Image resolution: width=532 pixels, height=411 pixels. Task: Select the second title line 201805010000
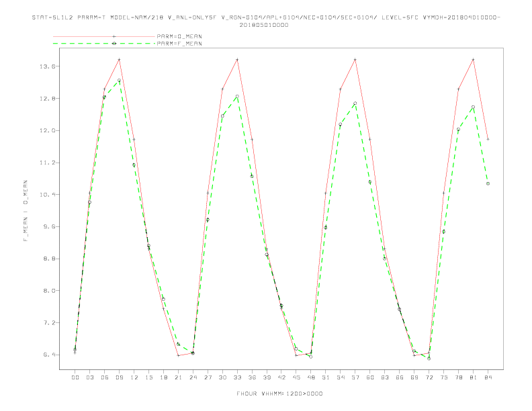[264, 25]
